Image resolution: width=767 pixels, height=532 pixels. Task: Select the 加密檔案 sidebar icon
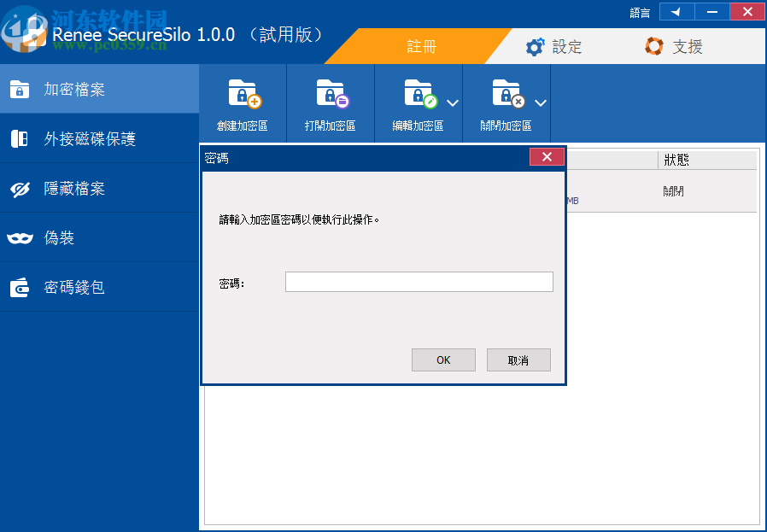19,89
